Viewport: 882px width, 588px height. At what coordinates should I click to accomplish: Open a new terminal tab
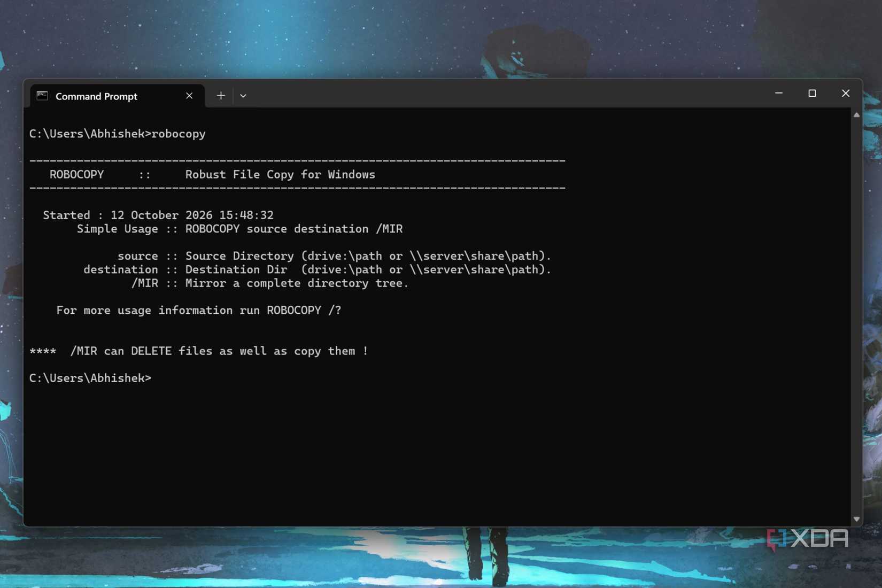click(x=221, y=96)
